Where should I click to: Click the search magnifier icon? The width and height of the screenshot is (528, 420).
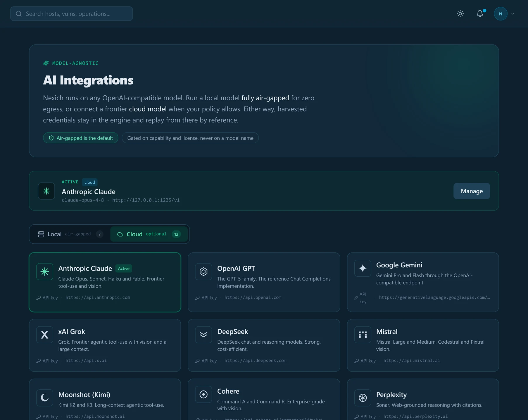(x=19, y=14)
